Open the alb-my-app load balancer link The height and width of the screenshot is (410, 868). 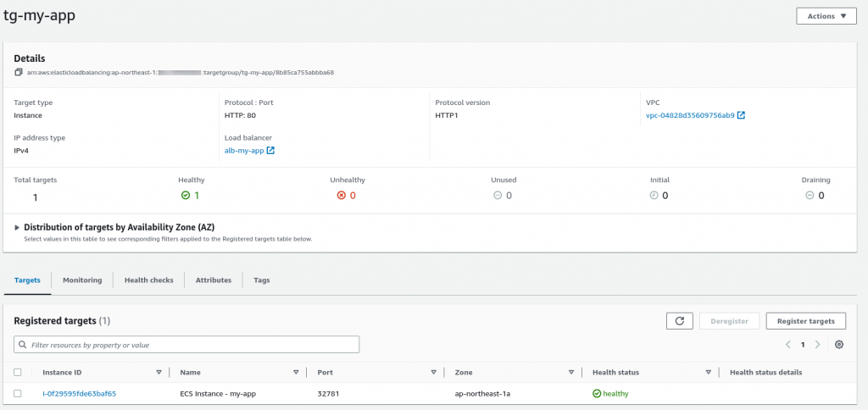point(244,151)
